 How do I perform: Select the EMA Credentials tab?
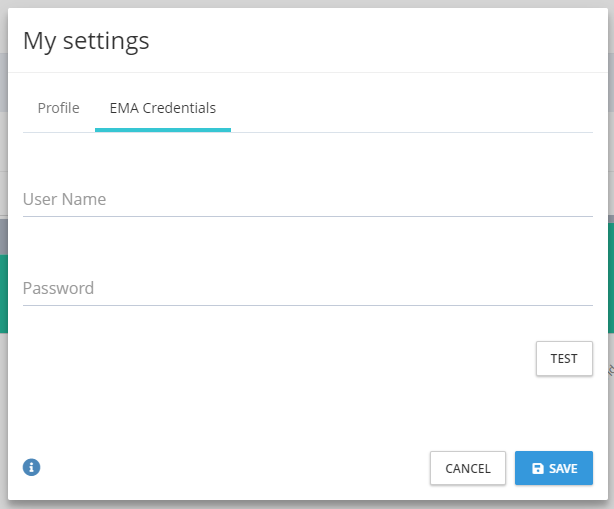tap(162, 108)
